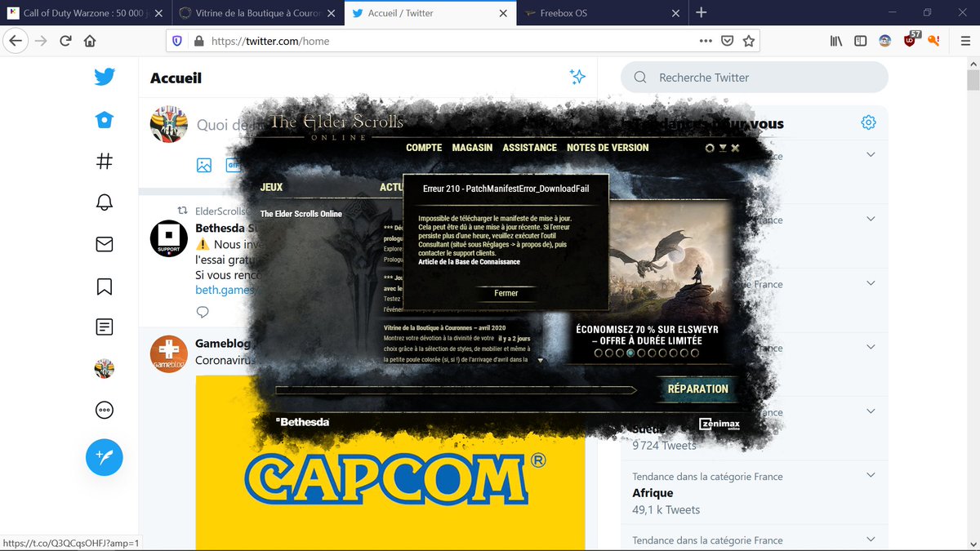Image resolution: width=980 pixels, height=551 pixels.
Task: Open profile avatar in Twitter sidebar
Action: click(105, 369)
